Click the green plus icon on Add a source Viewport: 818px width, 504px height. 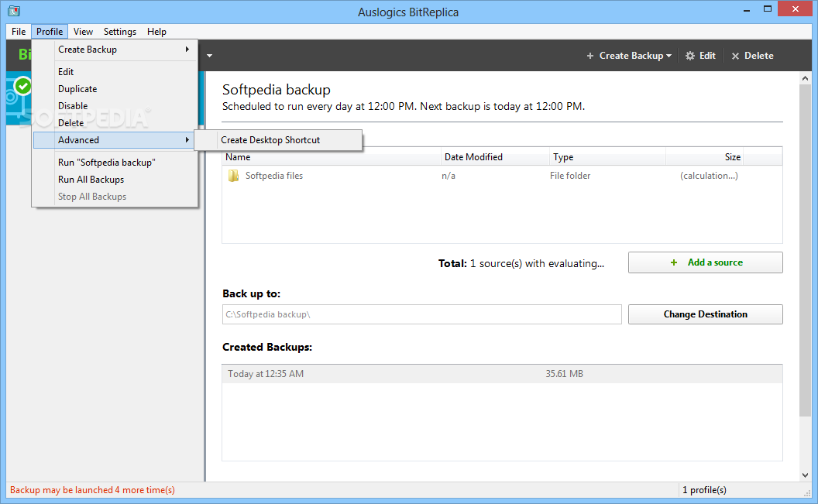[673, 262]
